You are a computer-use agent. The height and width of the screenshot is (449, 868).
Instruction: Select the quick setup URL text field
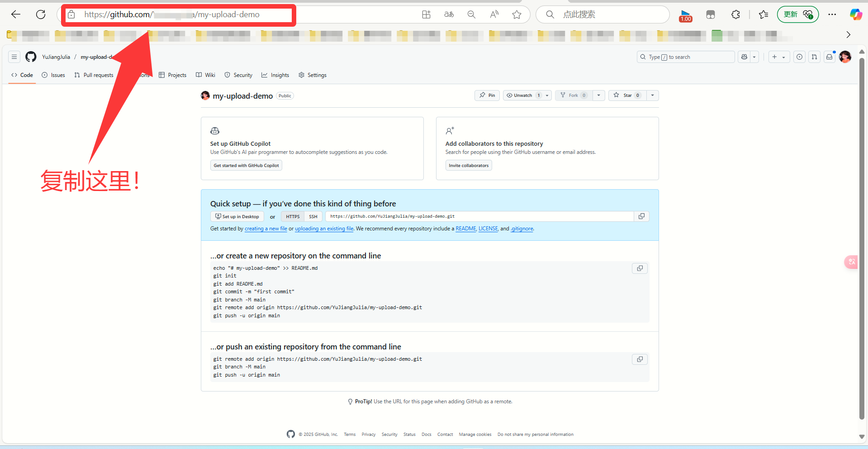coord(479,216)
